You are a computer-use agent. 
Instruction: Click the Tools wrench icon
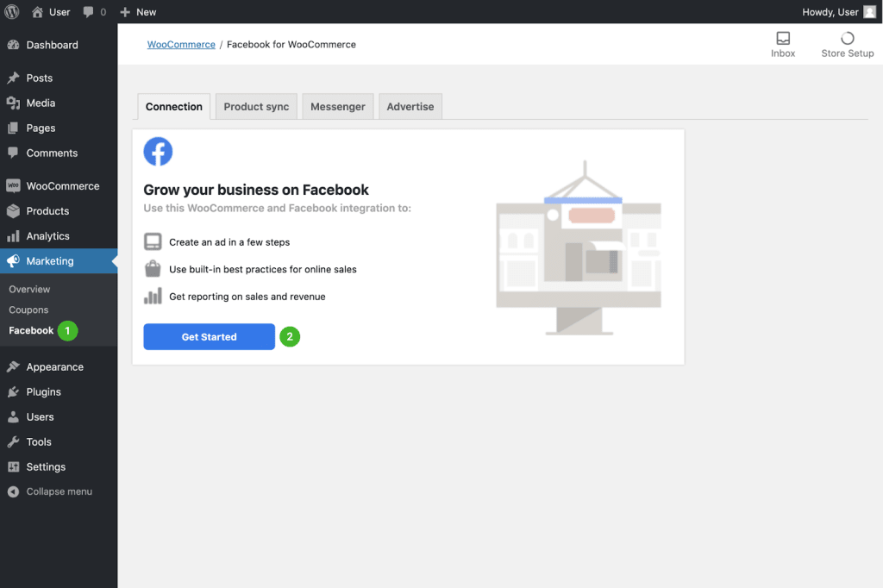14,441
